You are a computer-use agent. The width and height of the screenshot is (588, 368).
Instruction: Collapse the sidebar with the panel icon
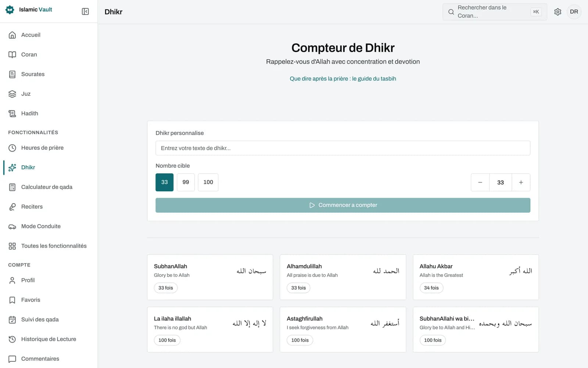tap(85, 11)
